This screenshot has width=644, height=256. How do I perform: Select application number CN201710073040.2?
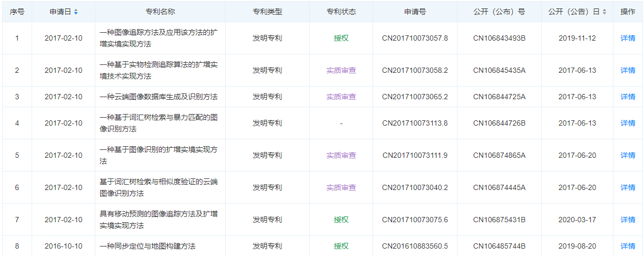pyautogui.click(x=415, y=187)
